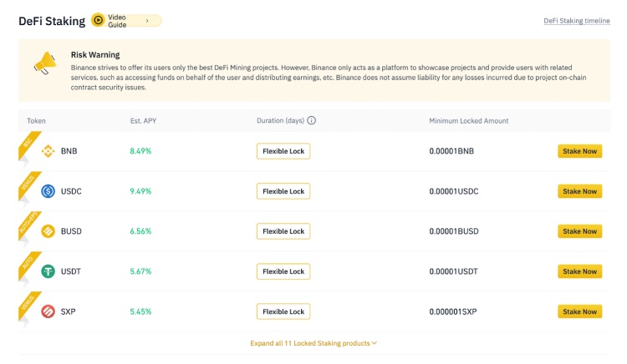The image size is (627, 364).
Task: Select Flexible Lock for BNB
Action: pyautogui.click(x=283, y=151)
